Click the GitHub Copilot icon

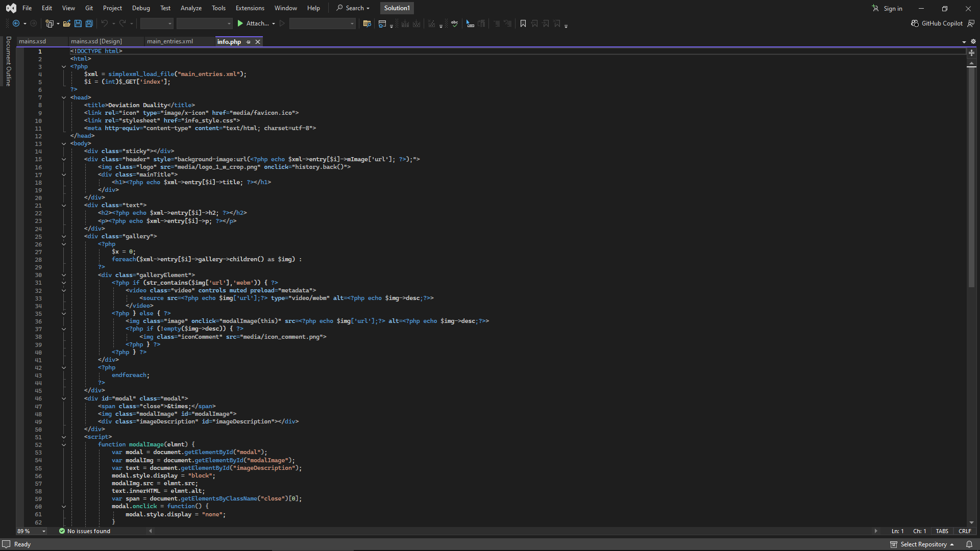915,23
